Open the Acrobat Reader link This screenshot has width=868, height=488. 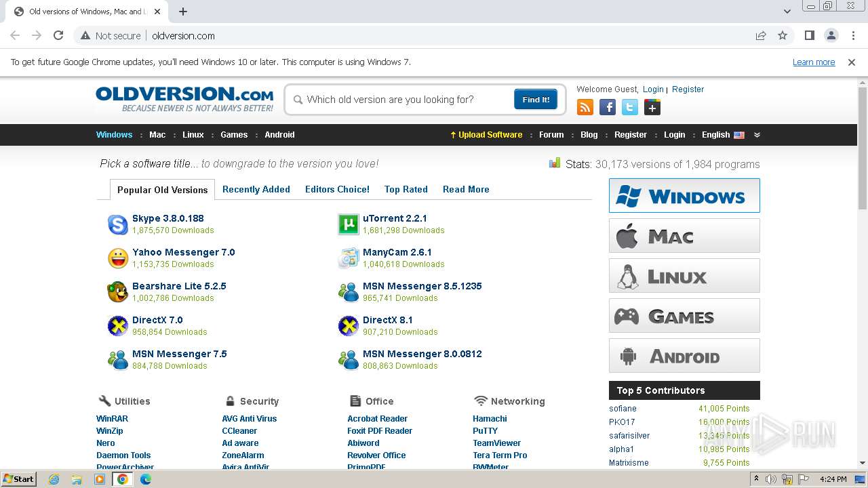(377, 419)
